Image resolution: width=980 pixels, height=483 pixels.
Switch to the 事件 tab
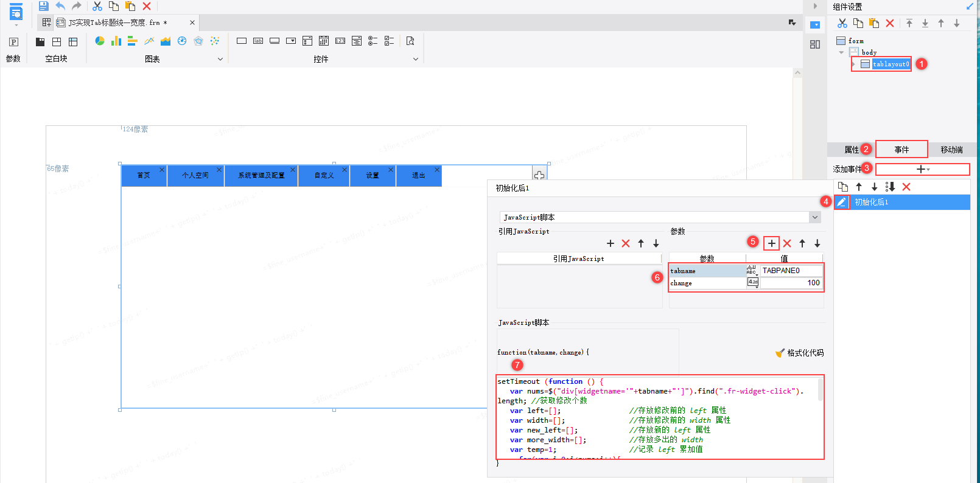pyautogui.click(x=901, y=150)
